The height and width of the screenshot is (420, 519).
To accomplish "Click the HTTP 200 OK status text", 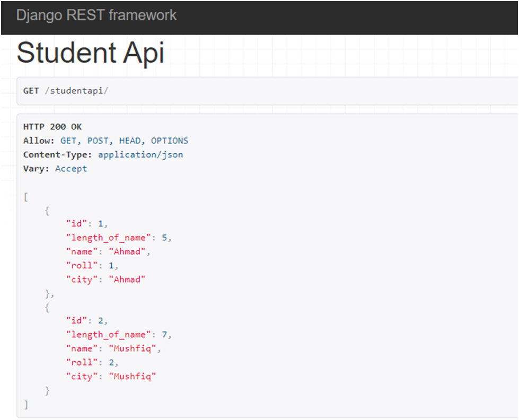I will tap(52, 127).
